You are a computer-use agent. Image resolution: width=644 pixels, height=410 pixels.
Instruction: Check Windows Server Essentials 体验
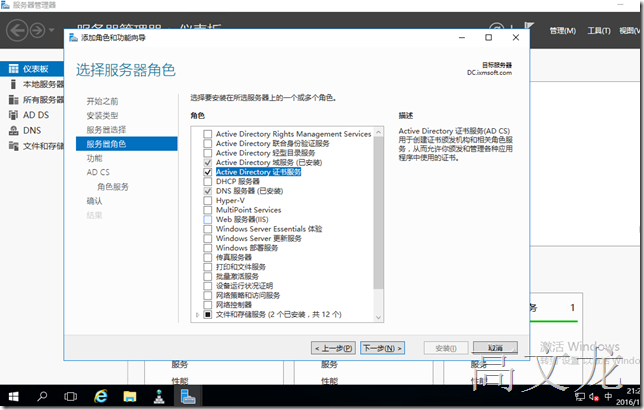click(208, 229)
